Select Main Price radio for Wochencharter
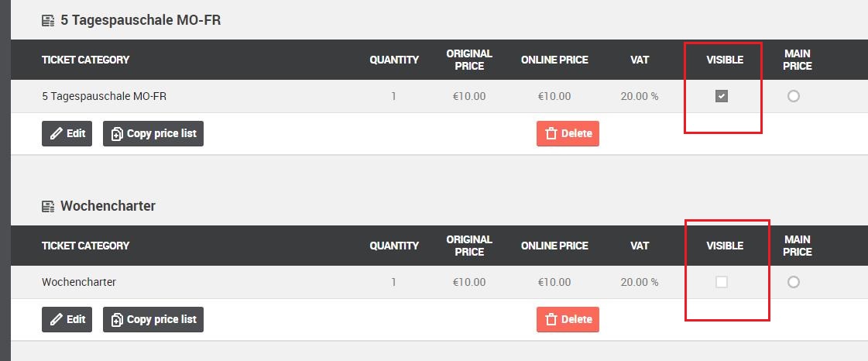 point(793,283)
